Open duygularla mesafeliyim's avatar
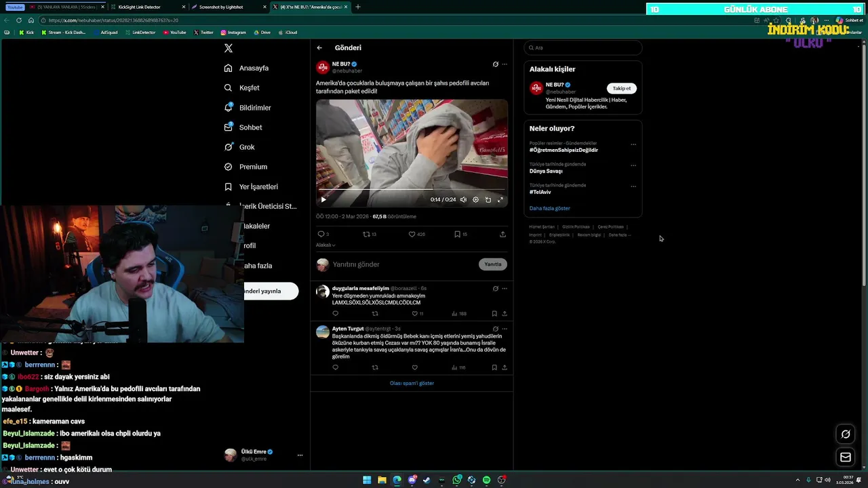Screen dimensions: 868x488 click(x=323, y=291)
